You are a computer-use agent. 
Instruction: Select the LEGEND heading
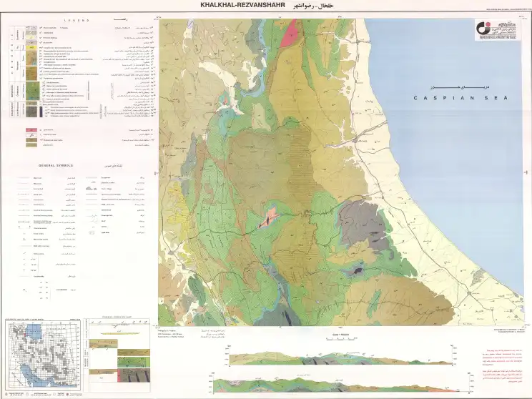coord(77,20)
